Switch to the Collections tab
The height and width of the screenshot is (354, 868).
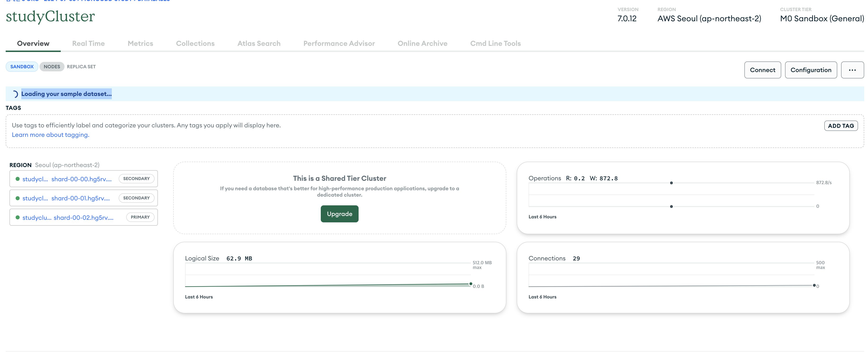[x=195, y=43]
